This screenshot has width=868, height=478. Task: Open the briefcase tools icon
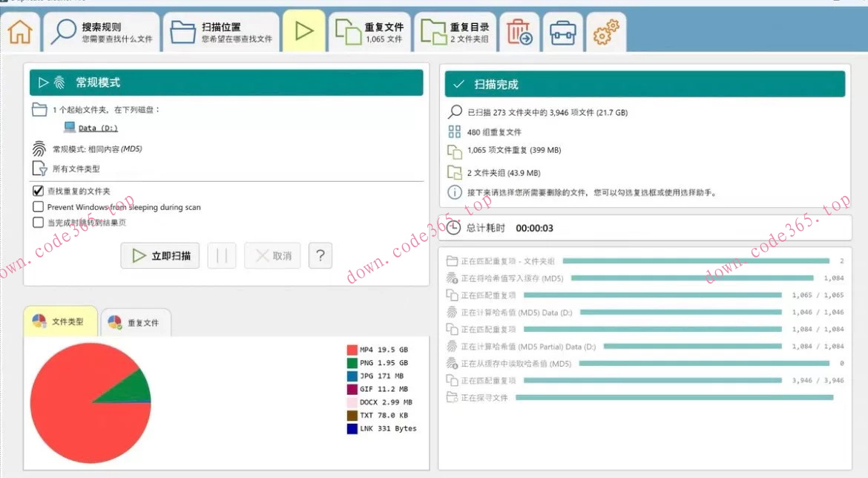pyautogui.click(x=562, y=33)
